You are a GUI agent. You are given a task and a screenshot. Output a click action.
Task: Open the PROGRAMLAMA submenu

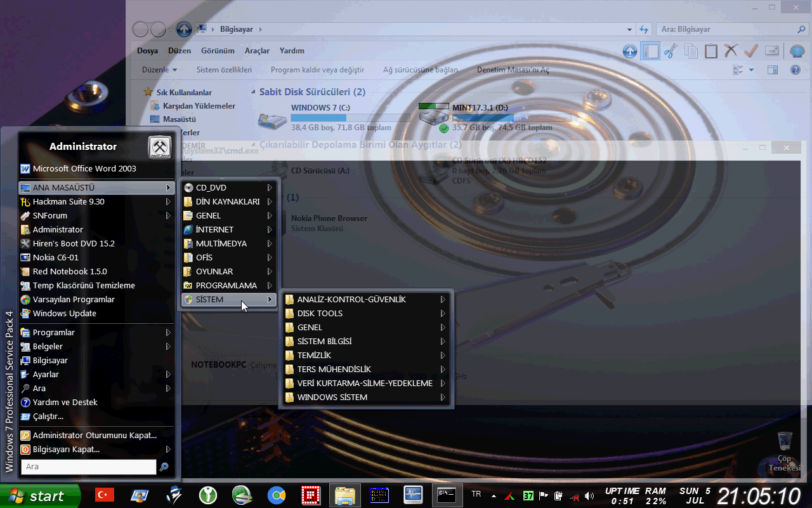pyautogui.click(x=228, y=286)
